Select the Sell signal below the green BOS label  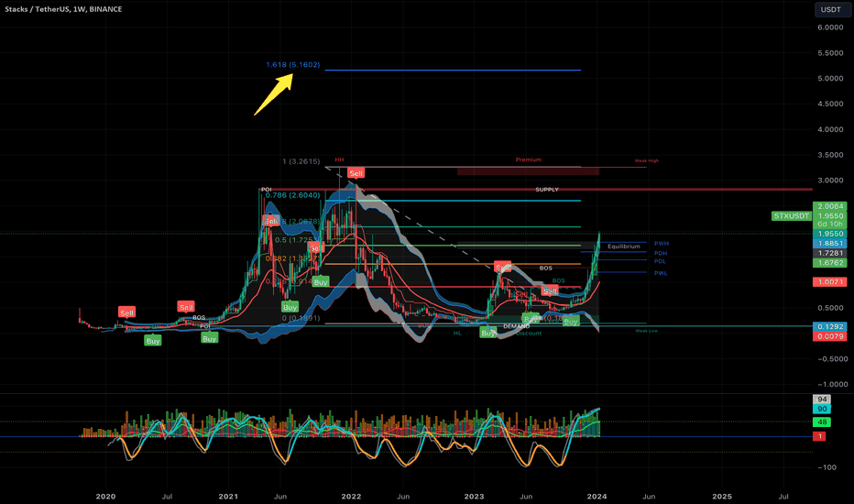click(x=550, y=291)
